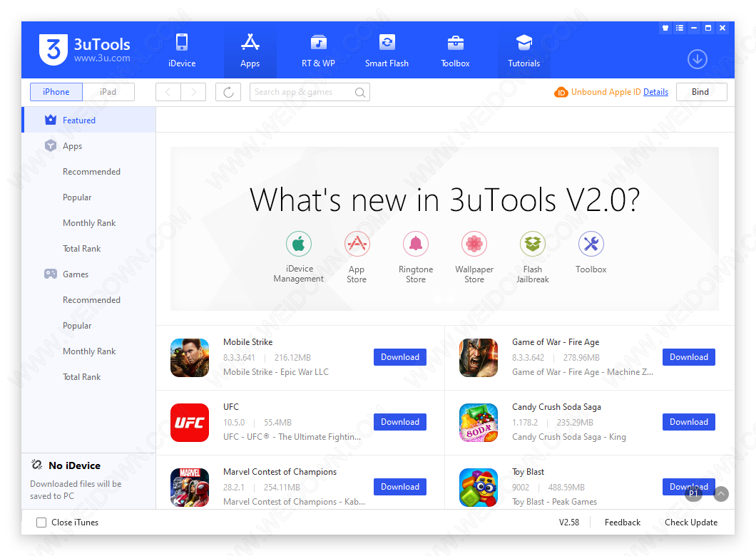Open Total Rank under Apps
The image size is (756, 556).
click(x=82, y=249)
